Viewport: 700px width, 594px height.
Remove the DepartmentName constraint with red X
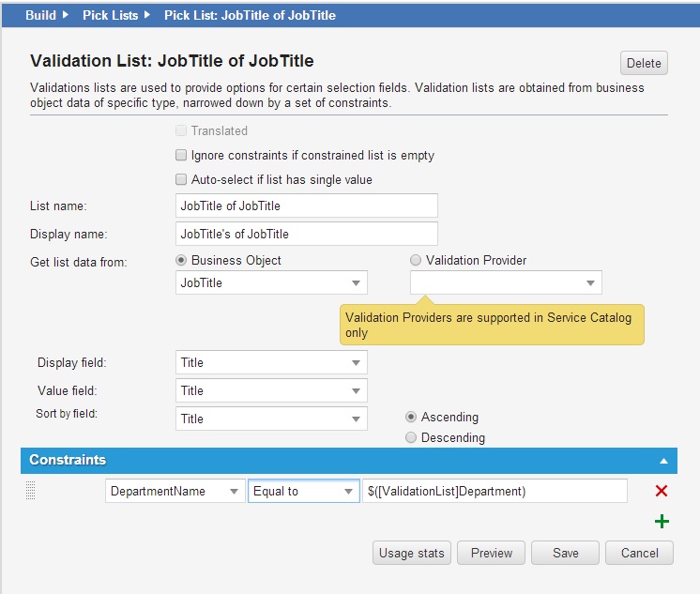coord(662,491)
